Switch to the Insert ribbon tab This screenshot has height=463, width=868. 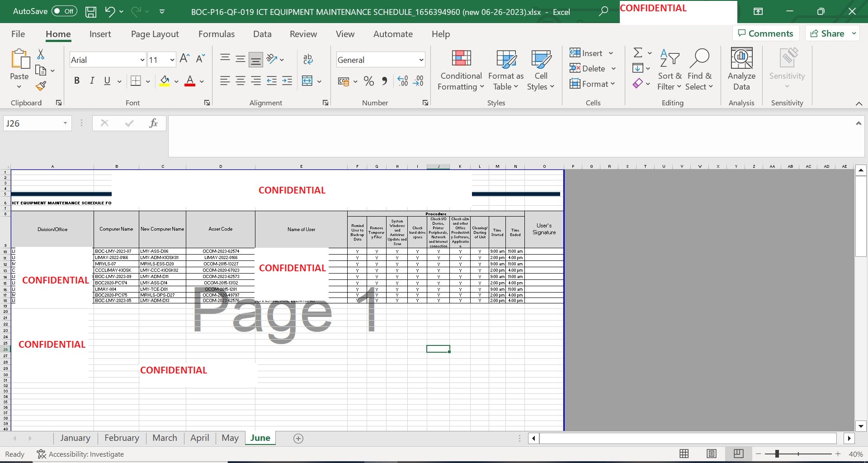pyautogui.click(x=100, y=34)
